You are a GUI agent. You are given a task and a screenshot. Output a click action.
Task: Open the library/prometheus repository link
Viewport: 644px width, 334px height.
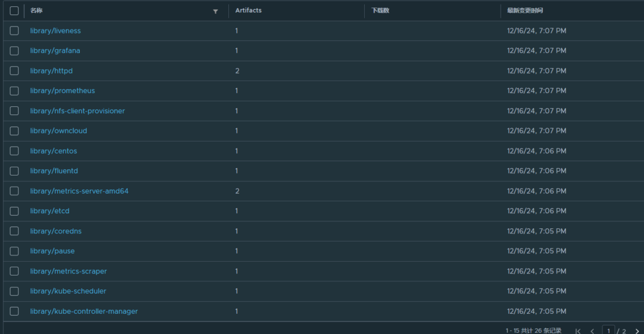tap(62, 91)
